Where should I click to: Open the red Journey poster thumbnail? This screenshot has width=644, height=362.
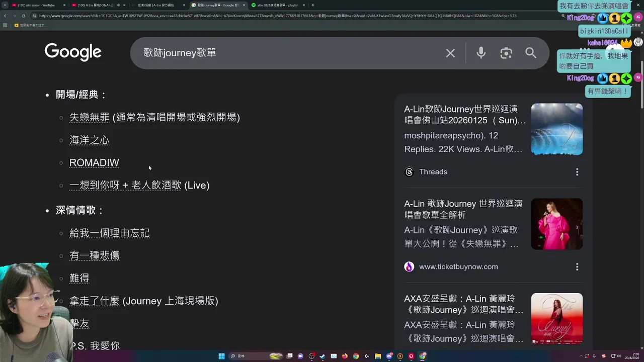[x=557, y=319]
